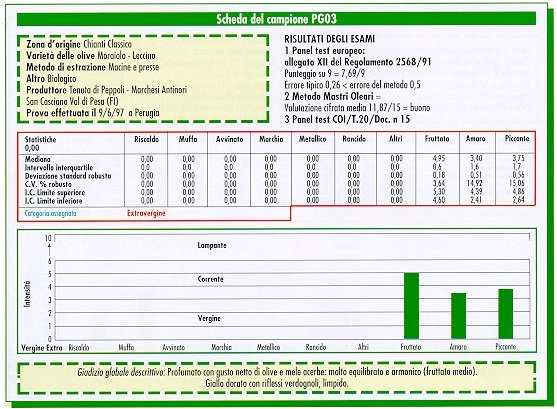Click the red 'Extravergine' category value
Screen dimensions: 557x409
(x=146, y=214)
